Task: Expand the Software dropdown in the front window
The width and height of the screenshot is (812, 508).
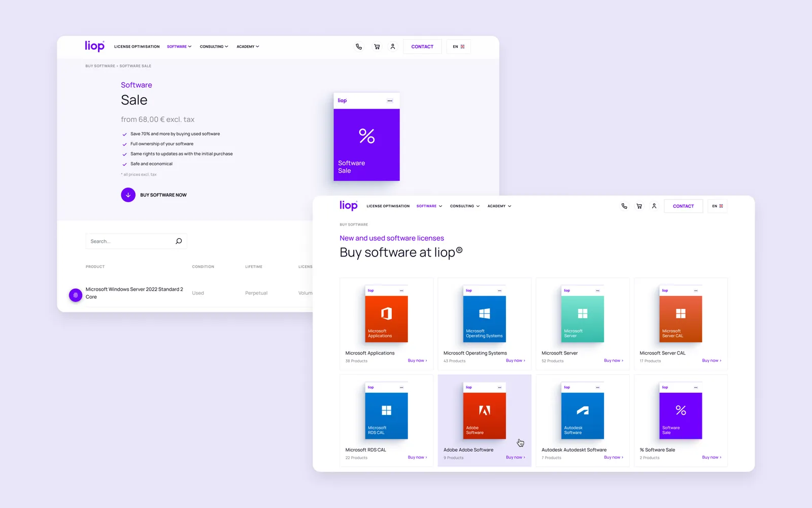Action: tap(429, 206)
